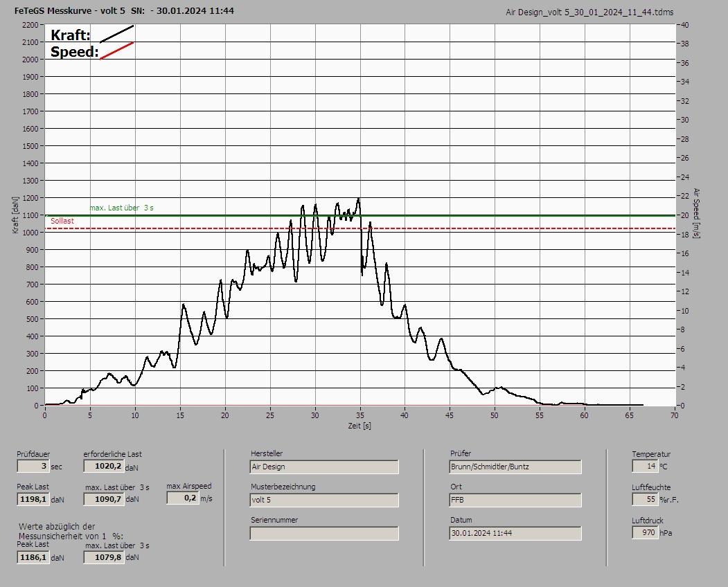This screenshot has width=728, height=587.
Task: Click the Prüfer field Brunn/Schmidtler/Buntz
Action: click(x=515, y=467)
